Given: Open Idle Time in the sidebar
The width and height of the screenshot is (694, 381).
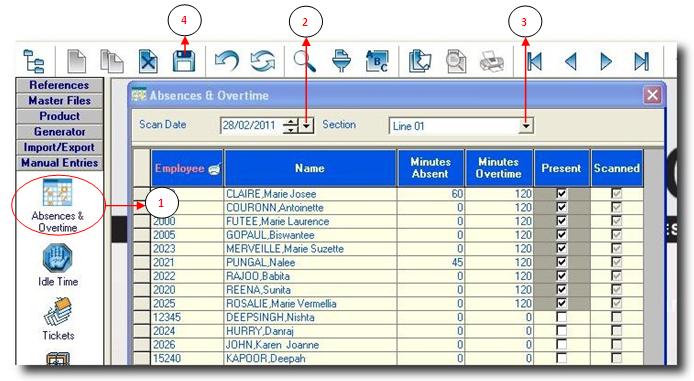Looking at the screenshot, I should pyautogui.click(x=58, y=265).
